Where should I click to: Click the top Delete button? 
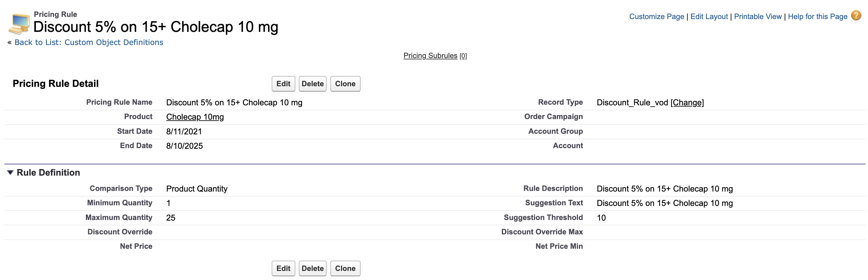coord(312,84)
